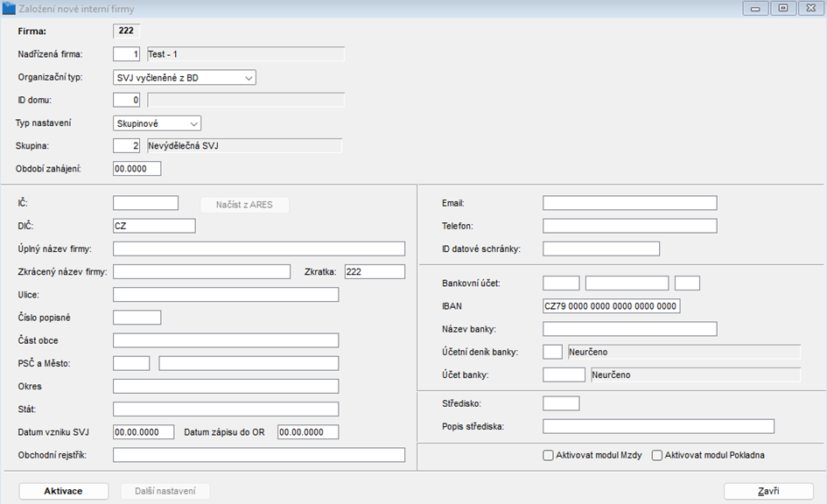Click the Zavři button

pyautogui.click(x=768, y=491)
